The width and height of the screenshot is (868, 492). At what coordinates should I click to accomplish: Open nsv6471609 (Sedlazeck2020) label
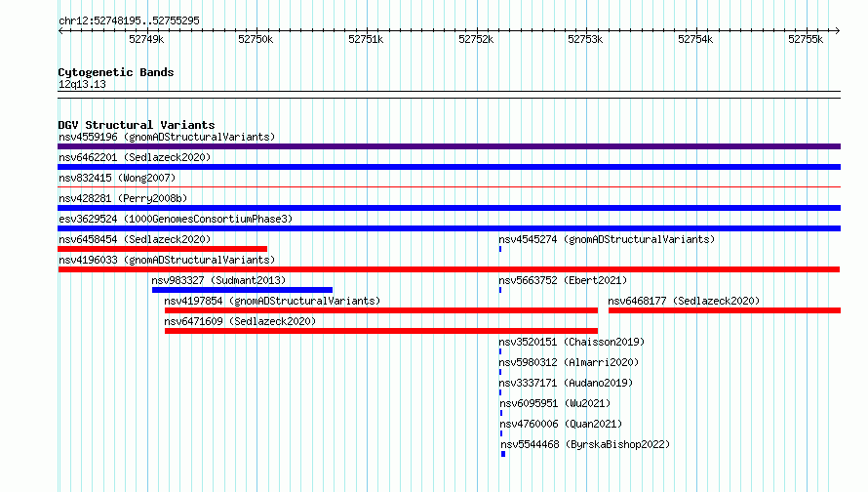pos(240,321)
